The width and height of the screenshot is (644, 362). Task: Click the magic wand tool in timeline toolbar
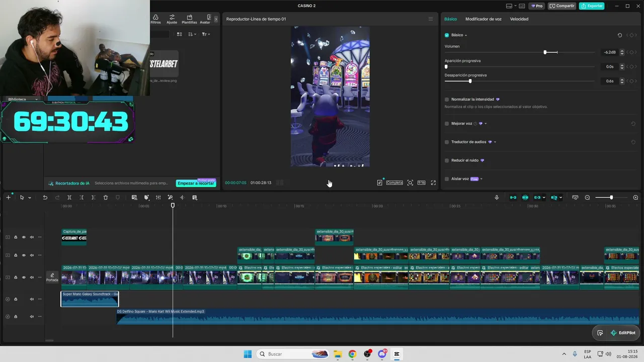(x=170, y=198)
